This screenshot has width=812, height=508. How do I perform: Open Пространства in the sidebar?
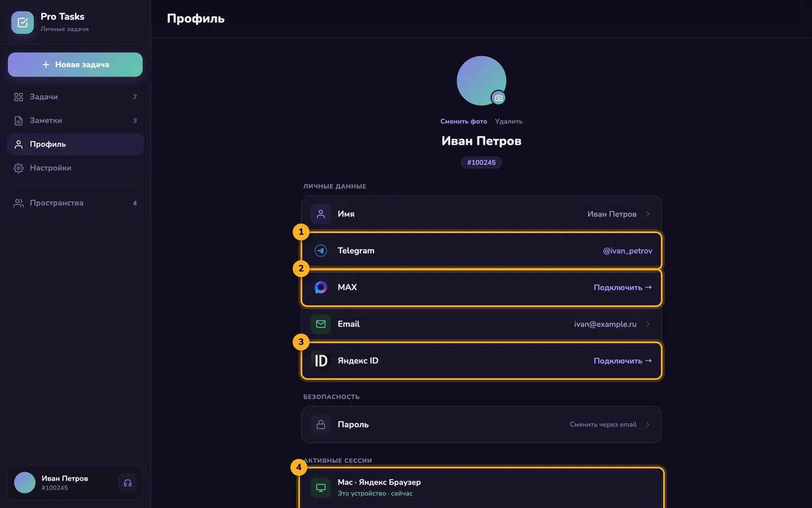75,203
